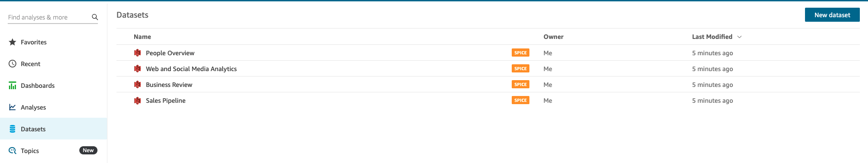The width and height of the screenshot is (868, 163).
Task: Open the Web and Social Media Analytics dataset
Action: [x=191, y=69]
